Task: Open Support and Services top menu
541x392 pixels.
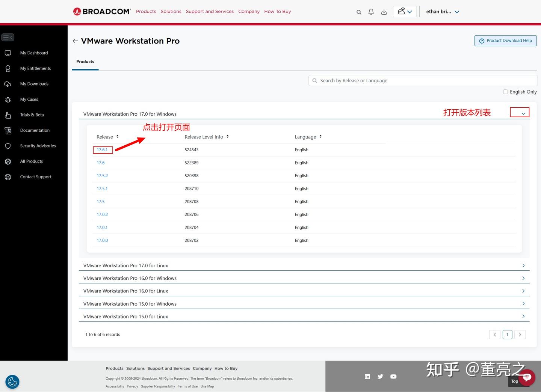Action: [x=210, y=11]
